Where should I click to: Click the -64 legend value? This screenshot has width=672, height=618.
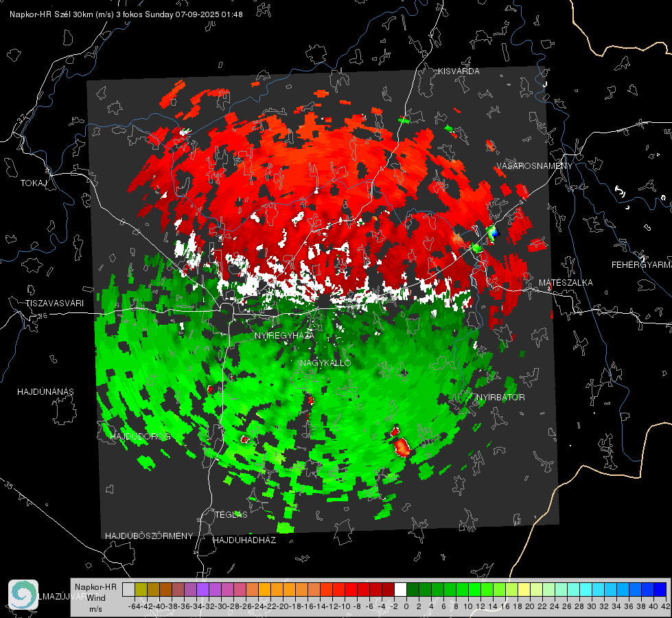pyautogui.click(x=135, y=606)
